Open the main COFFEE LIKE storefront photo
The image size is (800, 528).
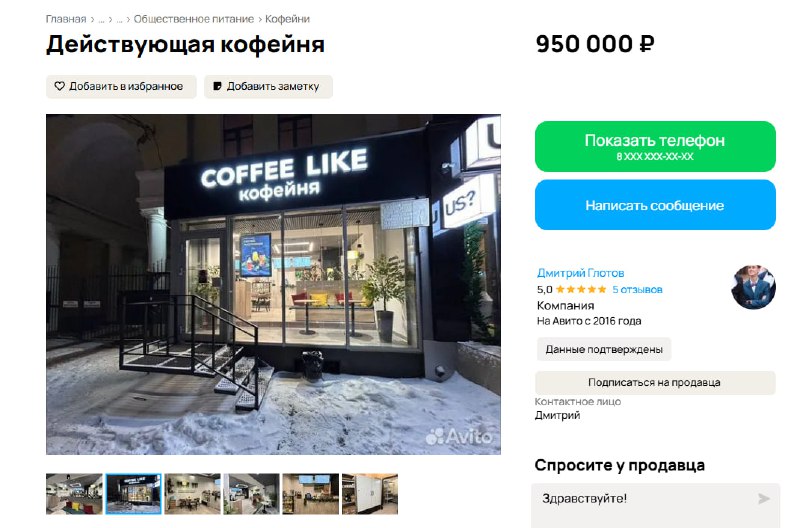[273, 284]
